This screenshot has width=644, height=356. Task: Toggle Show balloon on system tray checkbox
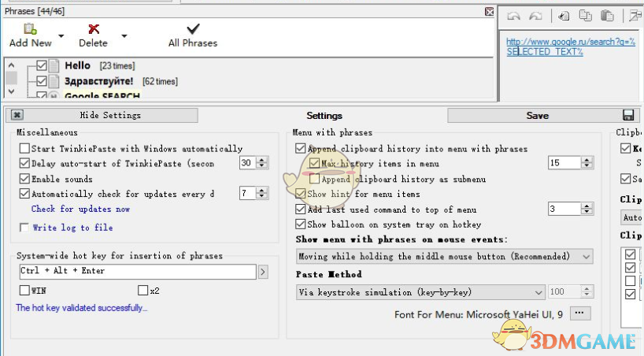tap(300, 224)
